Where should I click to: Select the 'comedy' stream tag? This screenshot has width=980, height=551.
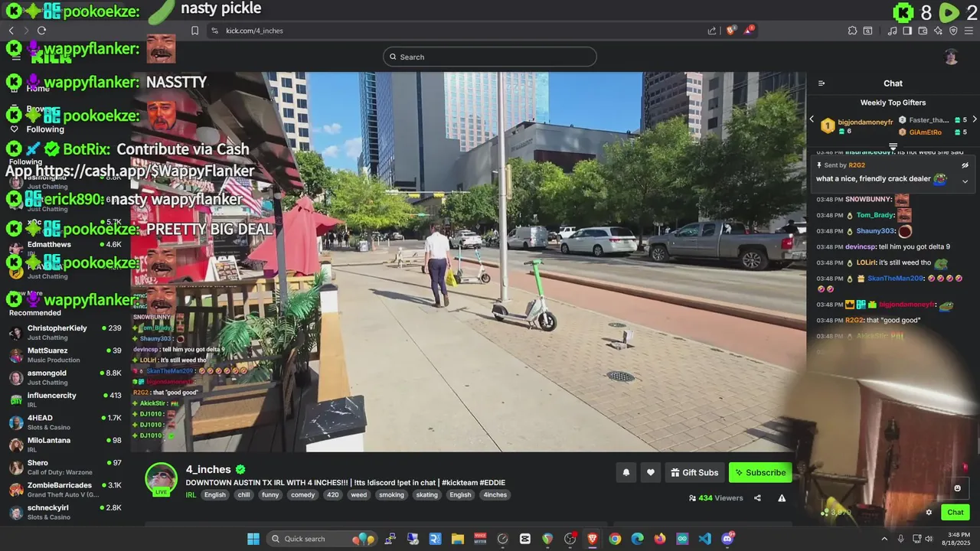pos(303,495)
